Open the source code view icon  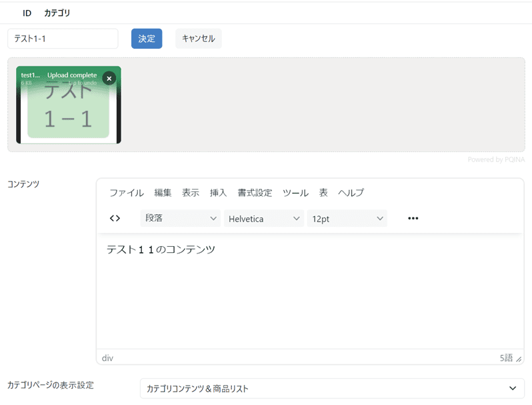pos(115,218)
